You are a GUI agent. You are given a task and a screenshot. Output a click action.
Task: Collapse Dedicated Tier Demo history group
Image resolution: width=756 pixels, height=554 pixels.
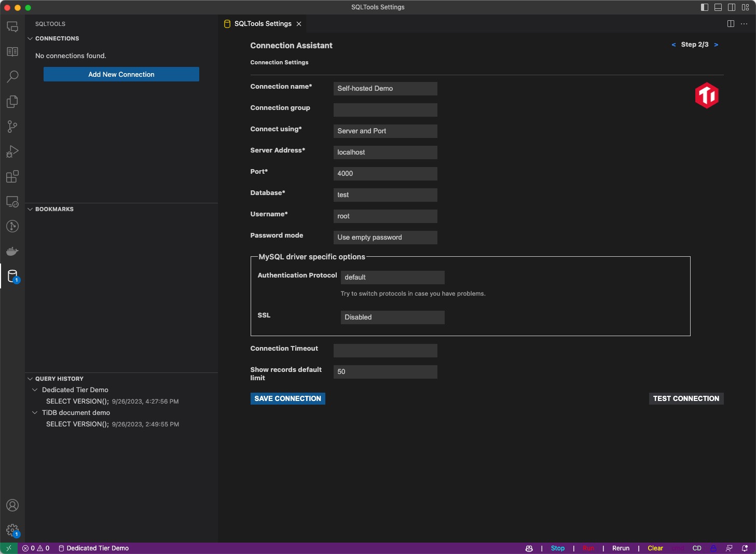(35, 390)
